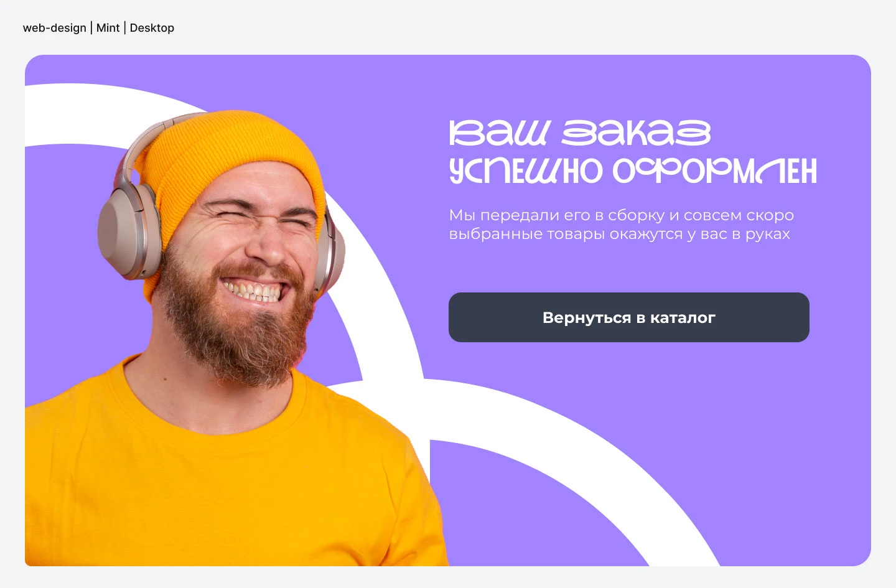Viewport: 896px width, 588px height.
Task: Click the word "Ваш" in the heading
Action: click(x=500, y=133)
